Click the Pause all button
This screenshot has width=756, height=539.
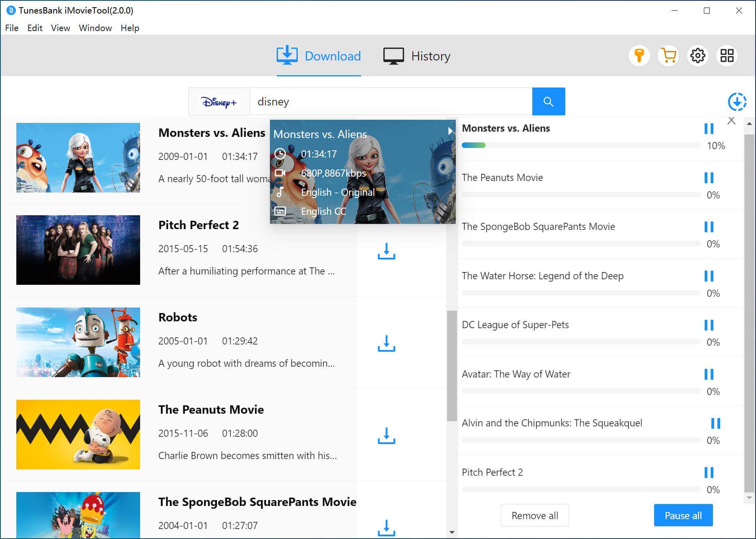pyautogui.click(x=683, y=516)
